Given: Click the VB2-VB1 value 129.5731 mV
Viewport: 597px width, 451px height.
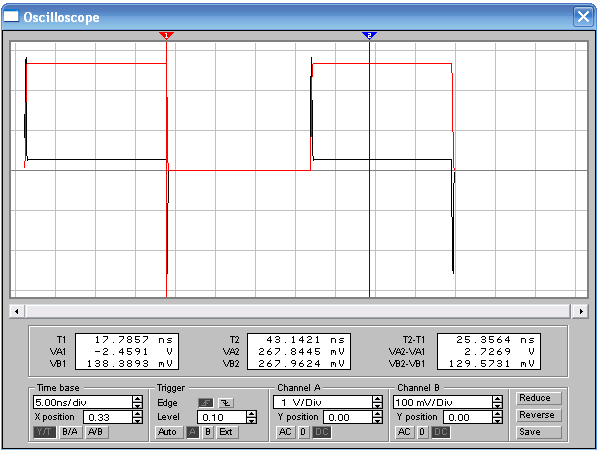Looking at the screenshot, I should pyautogui.click(x=492, y=363).
